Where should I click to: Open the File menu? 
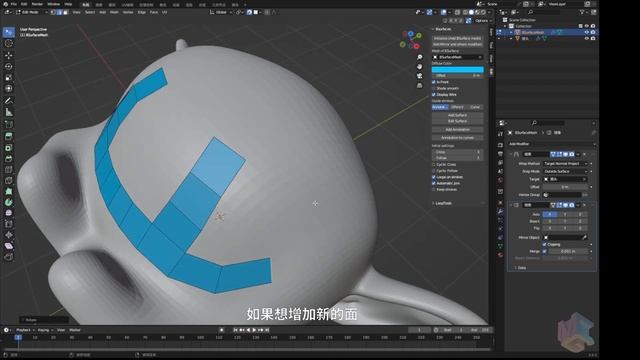pyautogui.click(x=14, y=4)
